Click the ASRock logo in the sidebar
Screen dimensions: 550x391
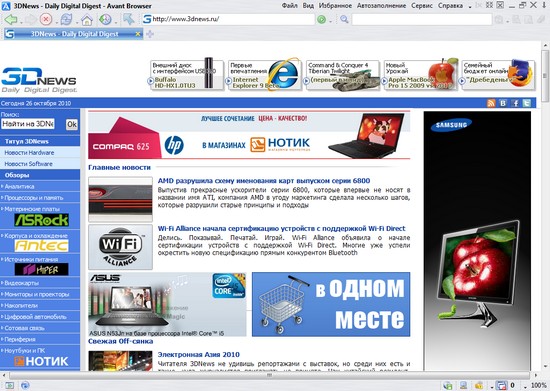click(41, 220)
